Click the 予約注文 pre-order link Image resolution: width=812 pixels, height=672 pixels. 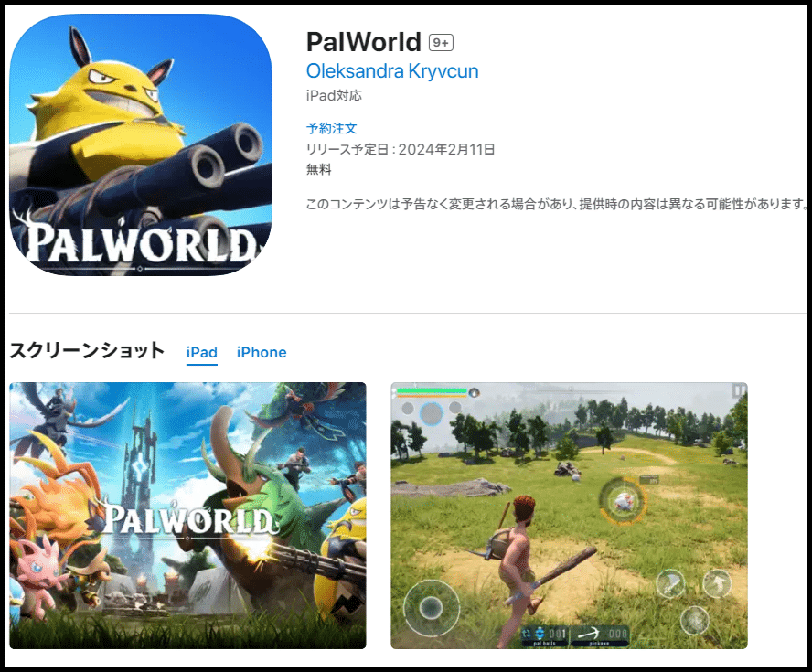tap(331, 128)
